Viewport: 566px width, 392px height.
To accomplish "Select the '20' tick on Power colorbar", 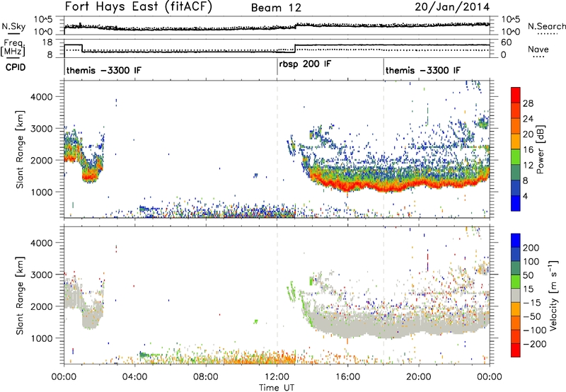I will tap(528, 134).
